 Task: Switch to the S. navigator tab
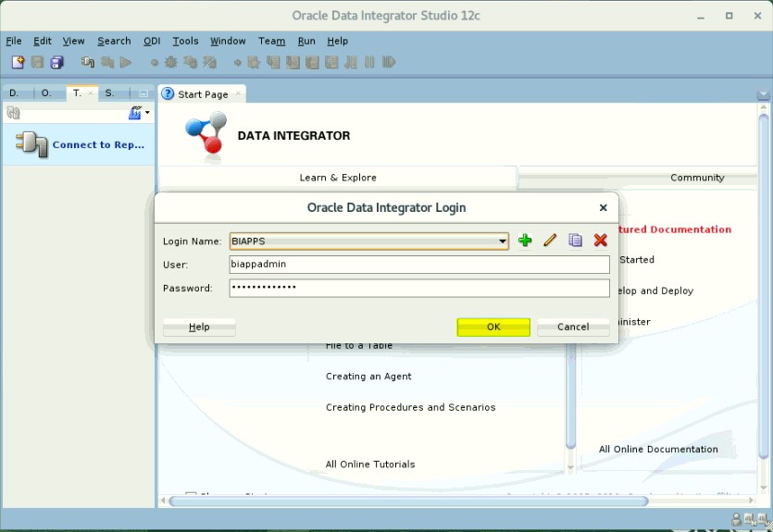(109, 93)
